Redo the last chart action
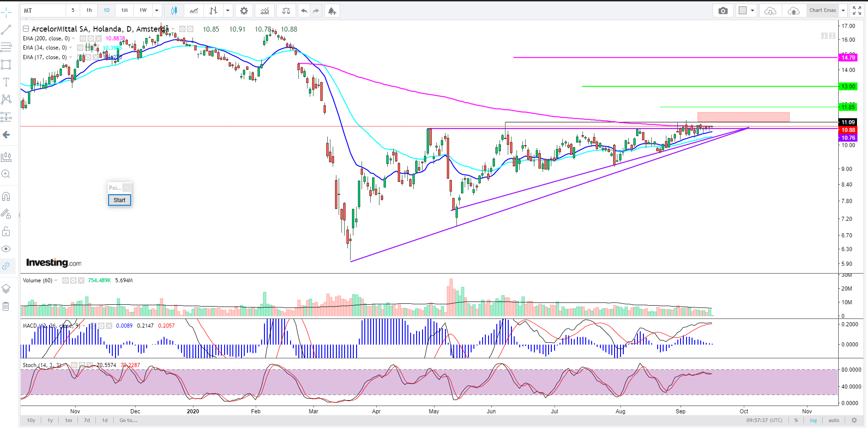The width and height of the screenshot is (868, 428). click(316, 11)
